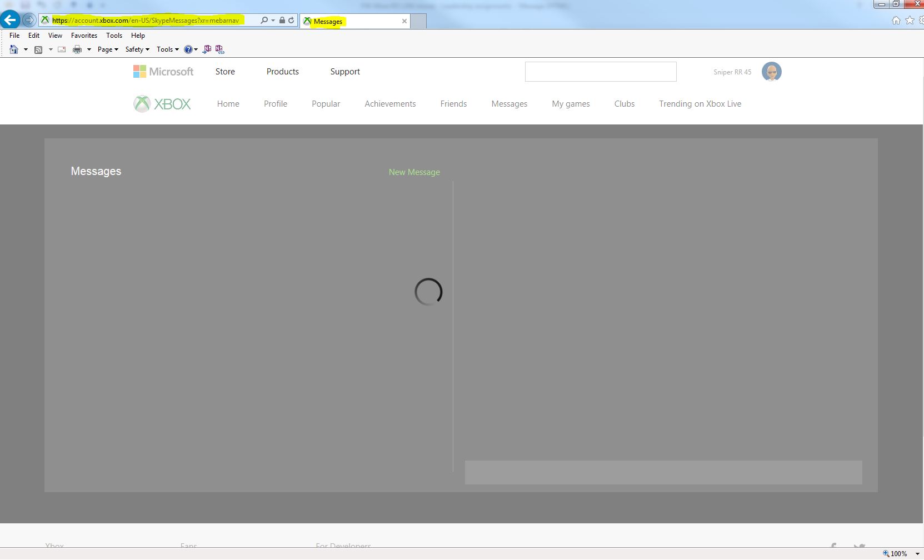Click the Xbox logo
The image size is (924, 560).
coord(162,104)
